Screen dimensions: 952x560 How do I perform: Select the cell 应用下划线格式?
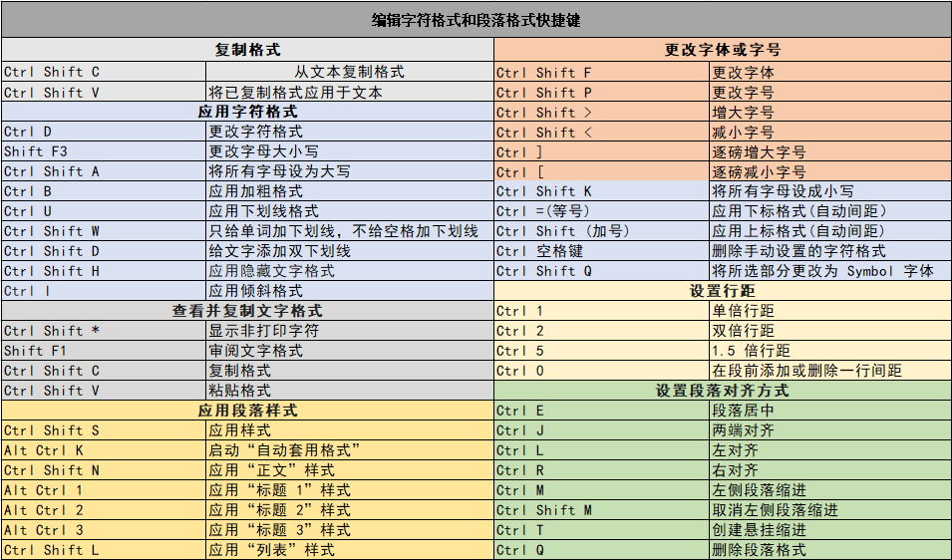click(x=350, y=211)
